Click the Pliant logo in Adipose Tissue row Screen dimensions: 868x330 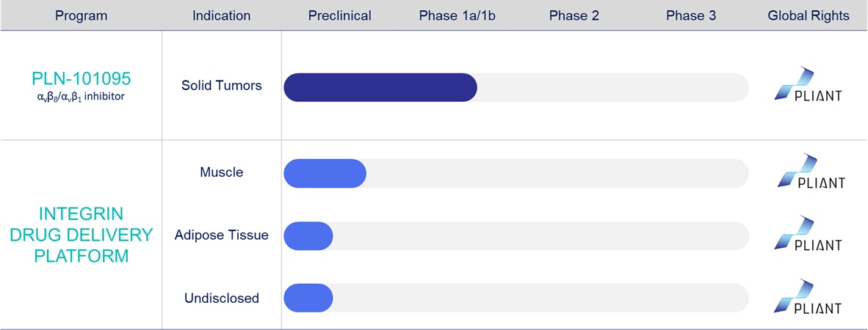click(809, 235)
